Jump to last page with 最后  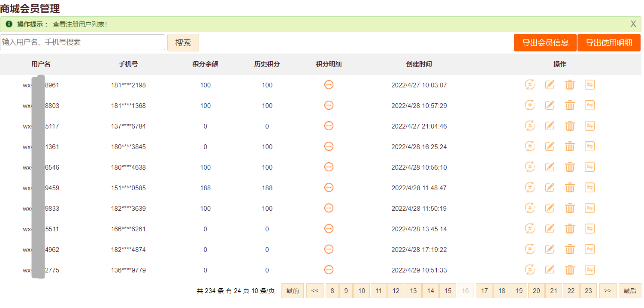[x=630, y=290]
